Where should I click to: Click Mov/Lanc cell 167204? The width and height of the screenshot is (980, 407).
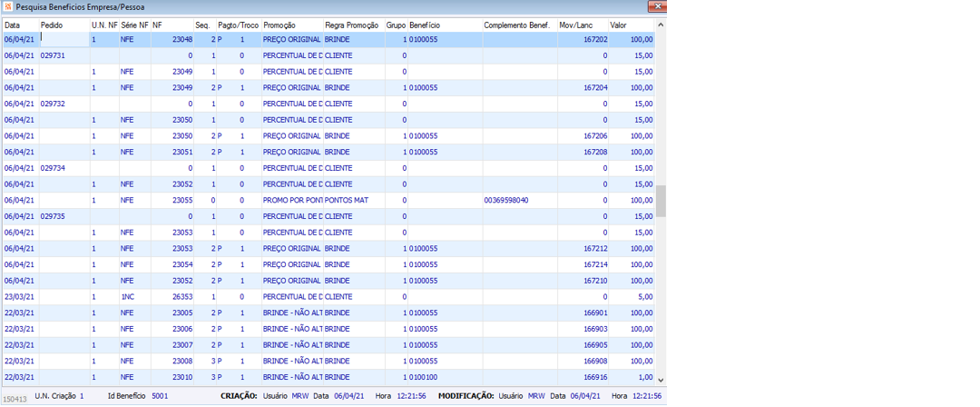click(583, 87)
